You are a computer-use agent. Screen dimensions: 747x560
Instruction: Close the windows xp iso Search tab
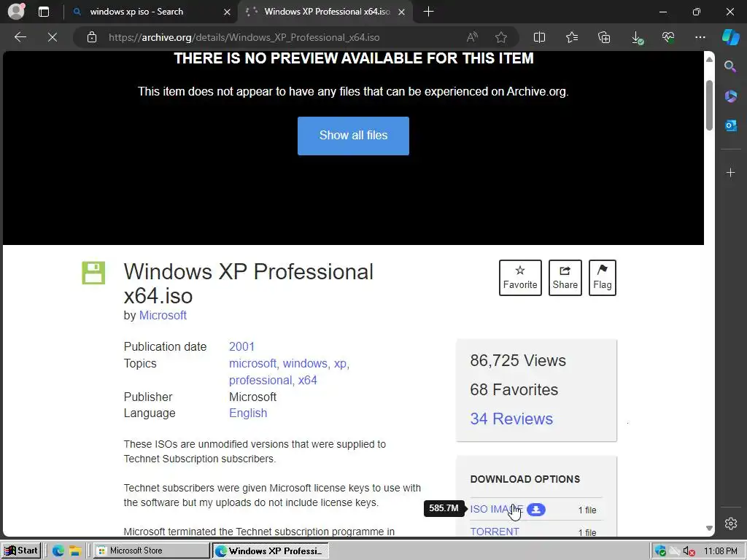[228, 12]
